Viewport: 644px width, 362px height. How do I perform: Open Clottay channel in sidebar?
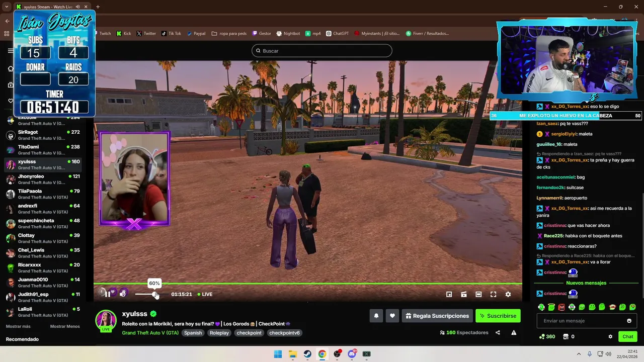coord(43,238)
